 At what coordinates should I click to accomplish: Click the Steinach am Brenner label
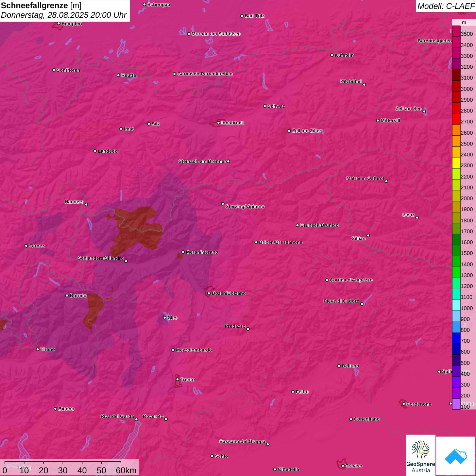pyautogui.click(x=202, y=161)
